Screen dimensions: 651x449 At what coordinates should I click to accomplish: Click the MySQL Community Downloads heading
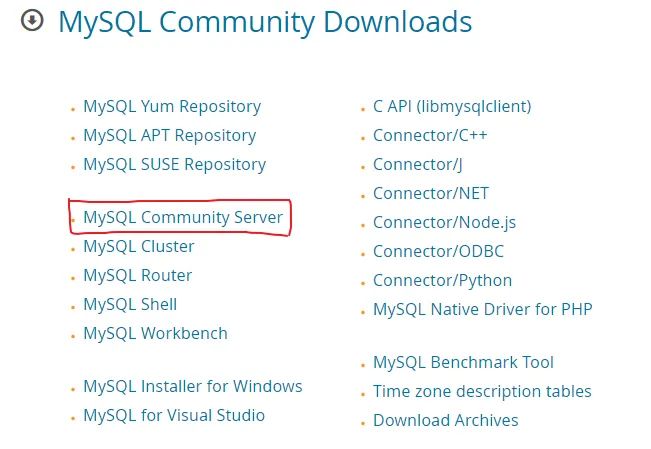point(265,22)
